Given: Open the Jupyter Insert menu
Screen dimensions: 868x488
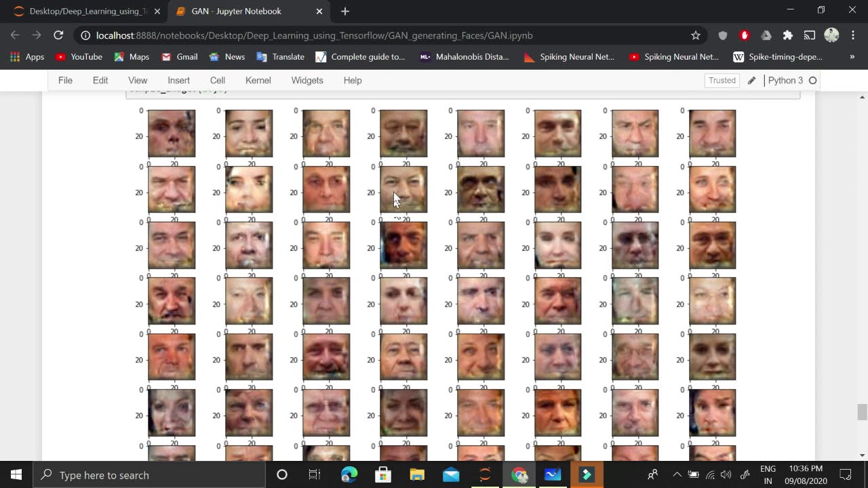Looking at the screenshot, I should click(178, 80).
